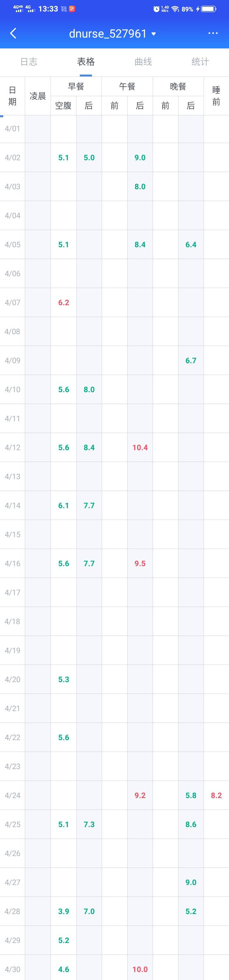Viewport: 229px width, 980px height.
Task: Tap the 6.7 after-dinner value on 4/09
Action: coord(191,360)
